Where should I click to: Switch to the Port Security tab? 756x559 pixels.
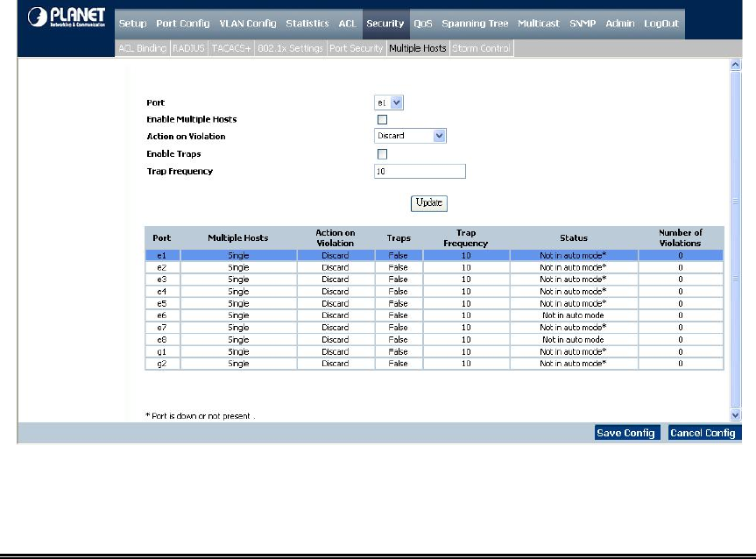pos(356,49)
